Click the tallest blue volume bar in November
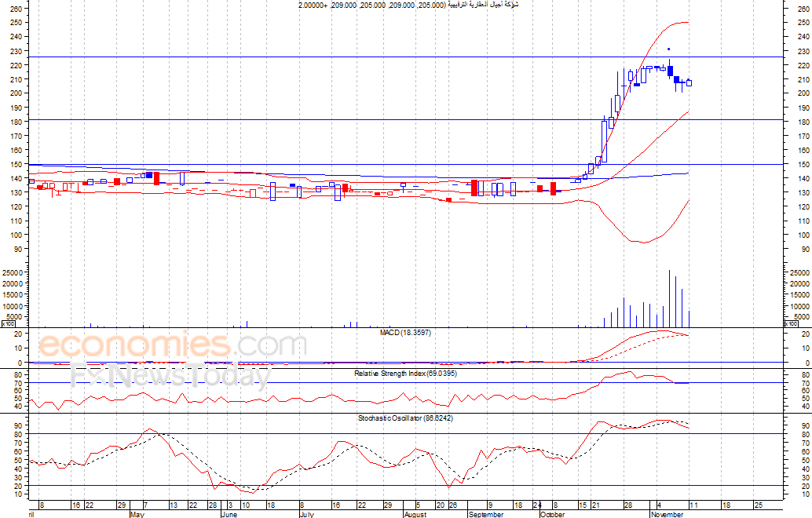 tap(670, 298)
